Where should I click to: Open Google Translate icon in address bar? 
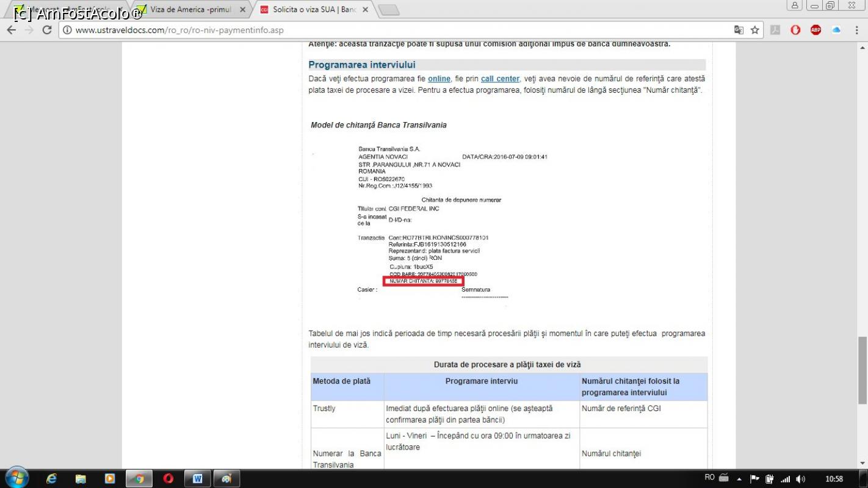coord(739,30)
